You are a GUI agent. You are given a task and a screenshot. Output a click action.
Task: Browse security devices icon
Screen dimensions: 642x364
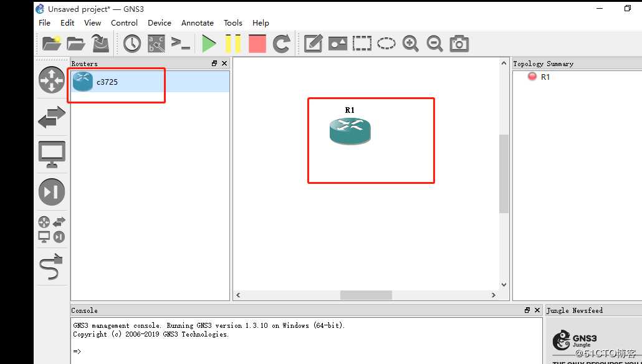click(52, 191)
